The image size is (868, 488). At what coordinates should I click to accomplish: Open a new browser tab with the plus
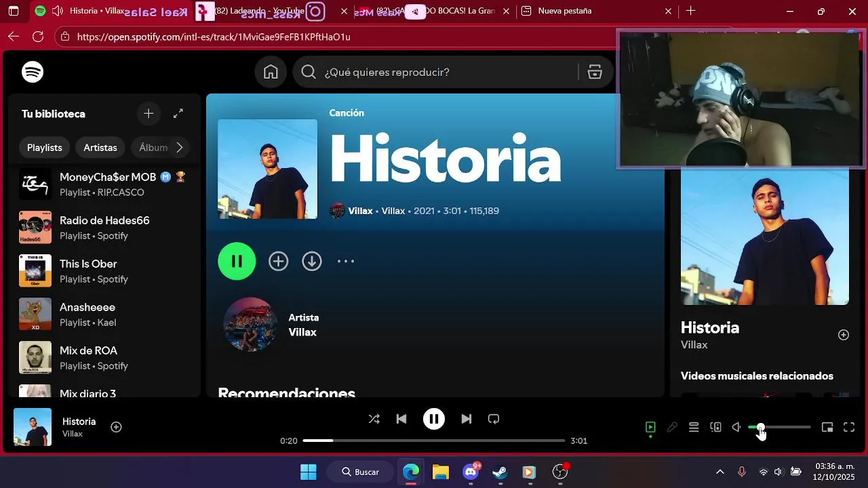pos(690,11)
